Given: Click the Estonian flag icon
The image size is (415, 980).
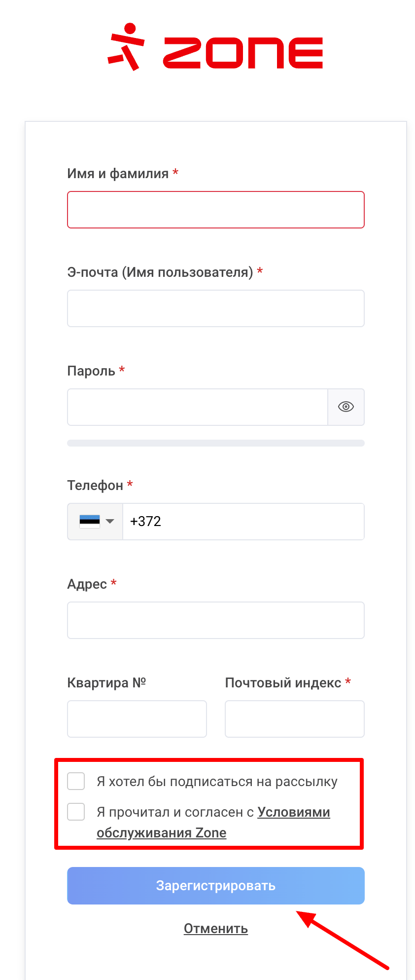Looking at the screenshot, I should click(x=90, y=522).
